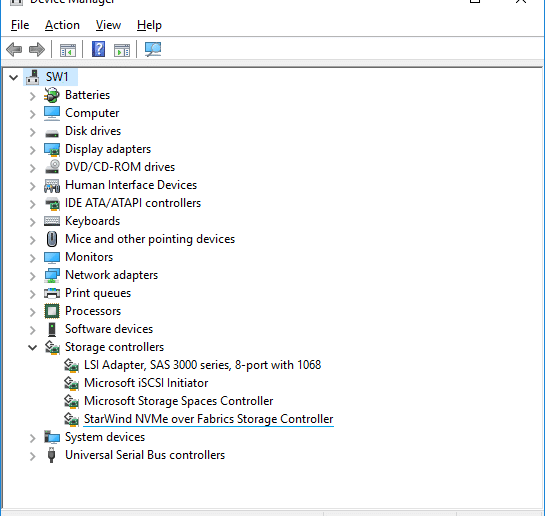The height and width of the screenshot is (516, 545).
Task: Open the Action menu
Action: tap(62, 25)
